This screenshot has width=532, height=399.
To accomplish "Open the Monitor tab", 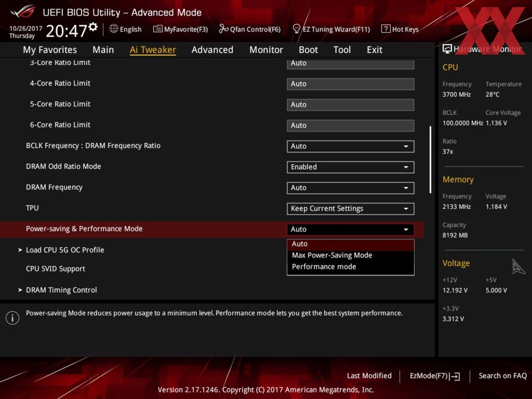I will point(266,50).
